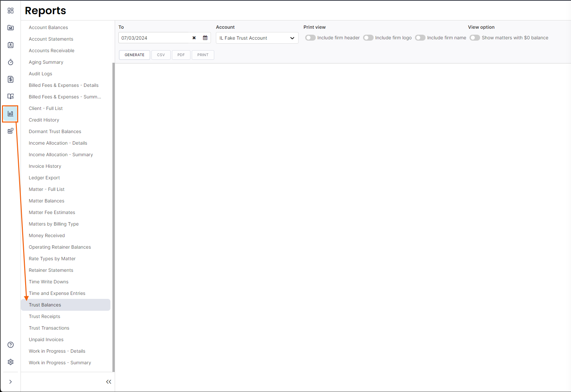Screen dimensions: 571x392
Task: Collapse the reports list panel
Action: click(108, 382)
